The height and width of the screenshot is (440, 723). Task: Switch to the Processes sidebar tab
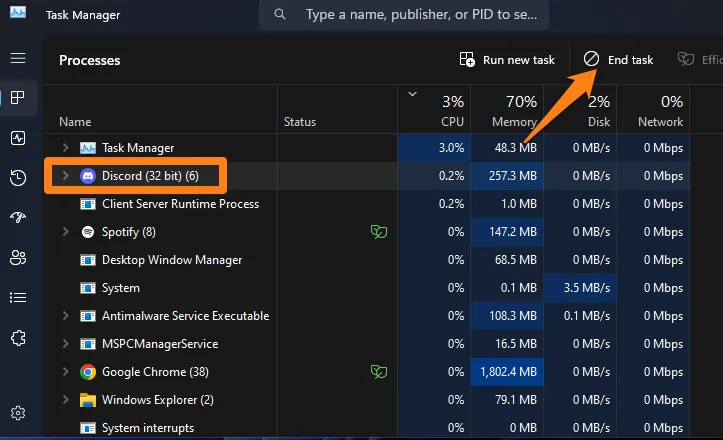[x=18, y=97]
